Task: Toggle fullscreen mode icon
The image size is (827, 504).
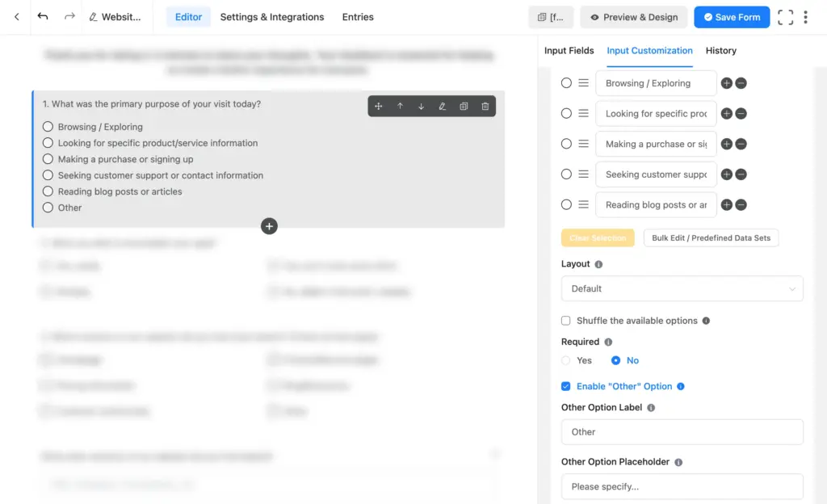Action: 785,17
